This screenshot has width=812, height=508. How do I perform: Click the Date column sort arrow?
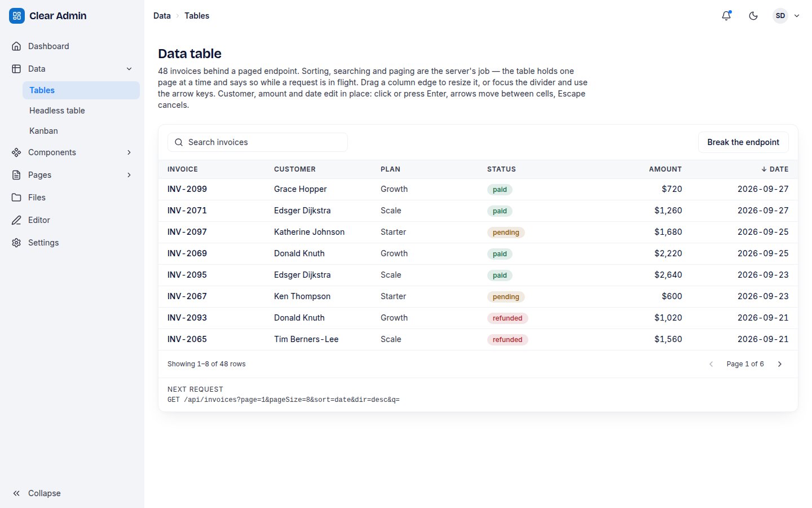coord(764,169)
